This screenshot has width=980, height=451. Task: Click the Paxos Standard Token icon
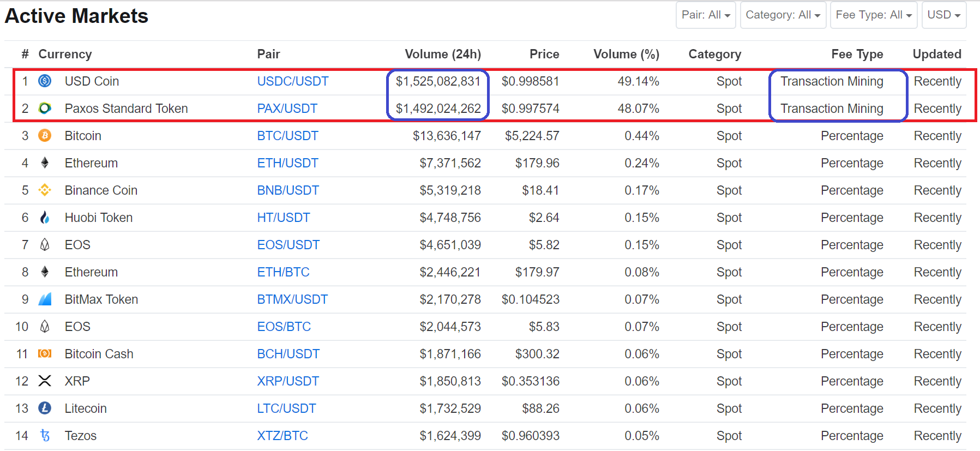(x=45, y=109)
